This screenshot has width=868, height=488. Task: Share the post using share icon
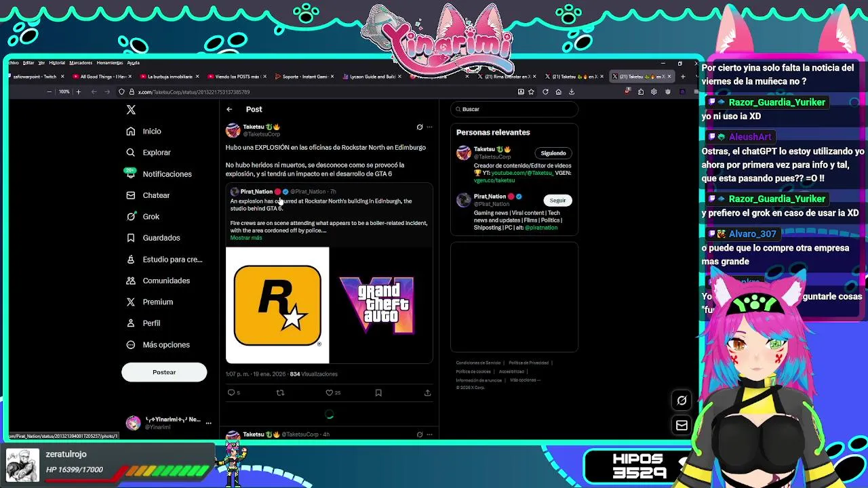pos(427,392)
